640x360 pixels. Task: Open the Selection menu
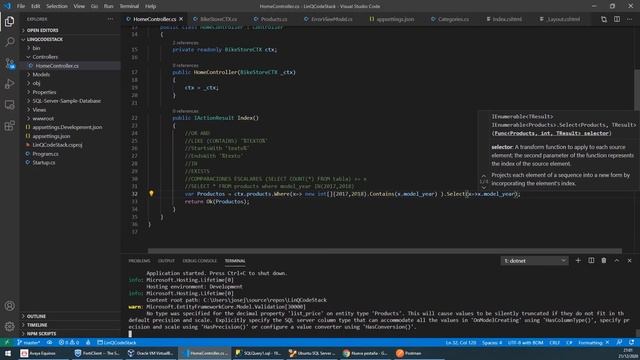coord(57,6)
